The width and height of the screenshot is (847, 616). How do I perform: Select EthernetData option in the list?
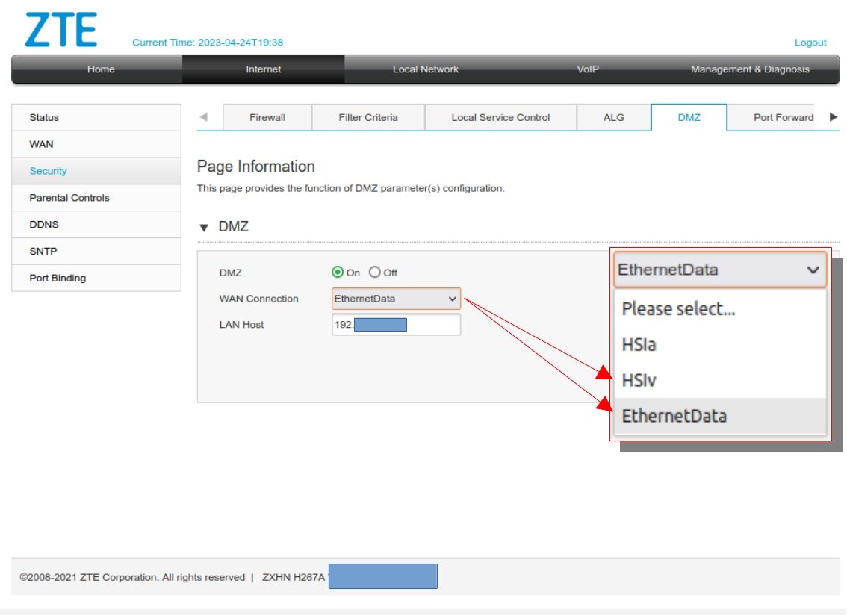point(720,416)
